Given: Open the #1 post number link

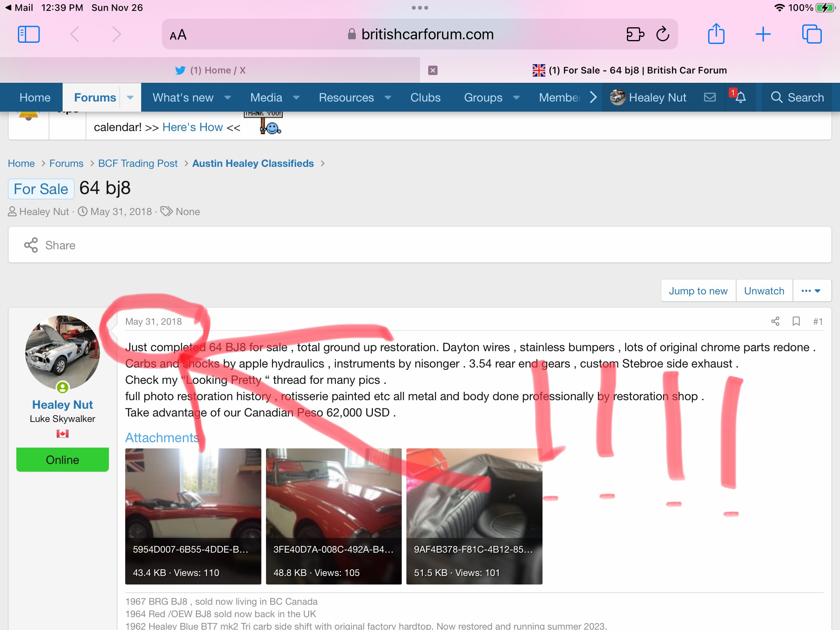Looking at the screenshot, I should tap(818, 322).
